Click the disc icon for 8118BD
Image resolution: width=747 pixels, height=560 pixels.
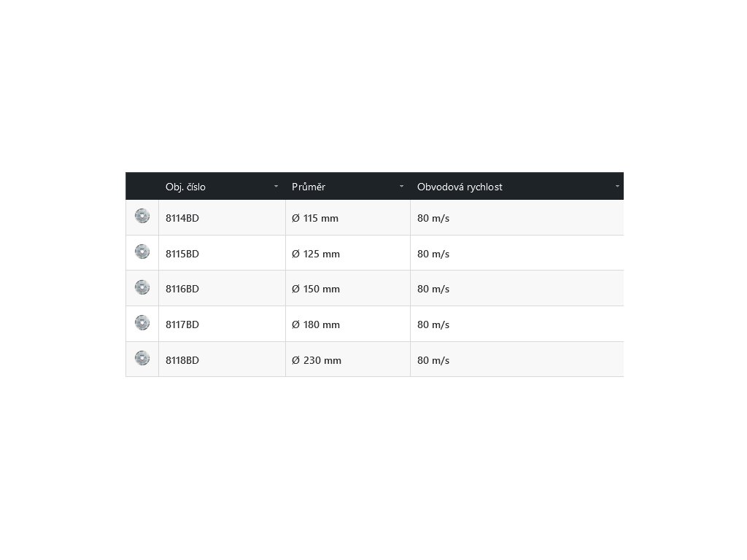click(x=142, y=358)
